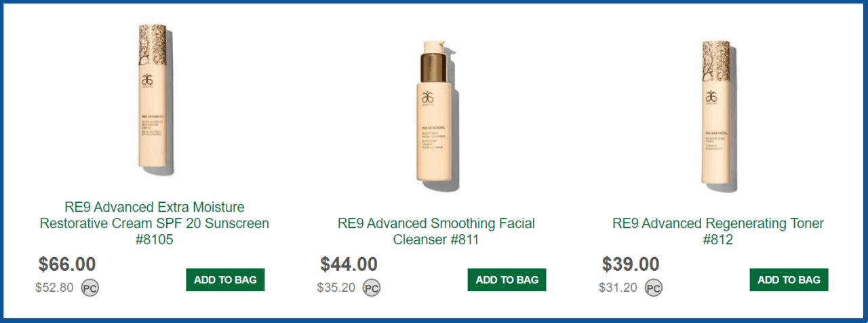
Task: Click the $31.20 preferred client price
Action: 618,288
